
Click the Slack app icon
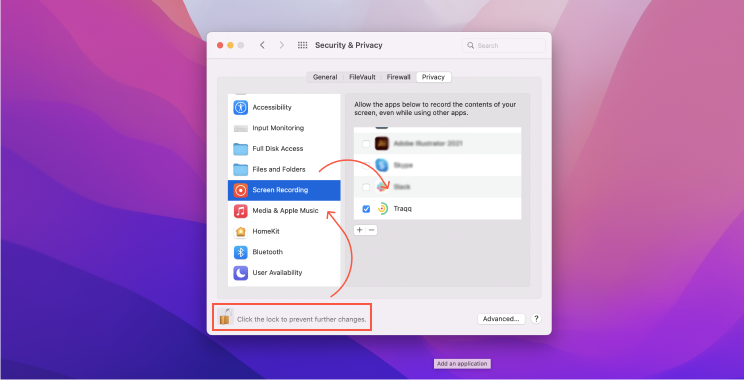382,187
